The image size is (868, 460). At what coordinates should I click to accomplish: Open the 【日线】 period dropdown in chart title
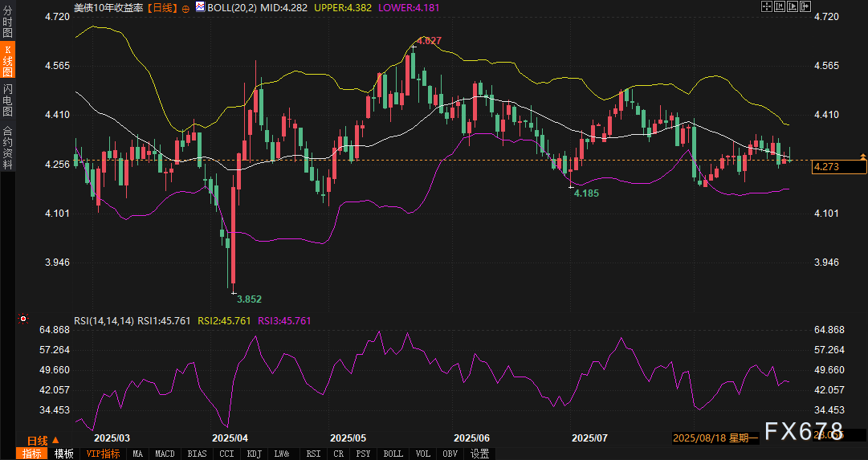tap(163, 7)
